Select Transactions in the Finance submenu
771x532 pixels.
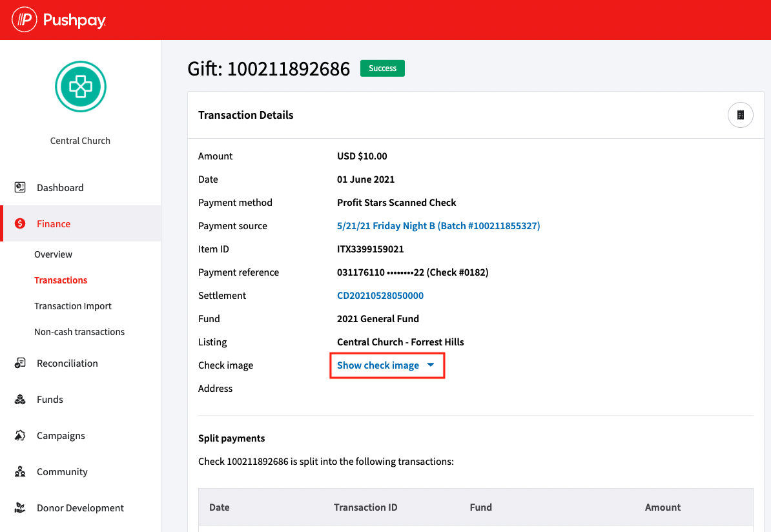click(x=61, y=280)
